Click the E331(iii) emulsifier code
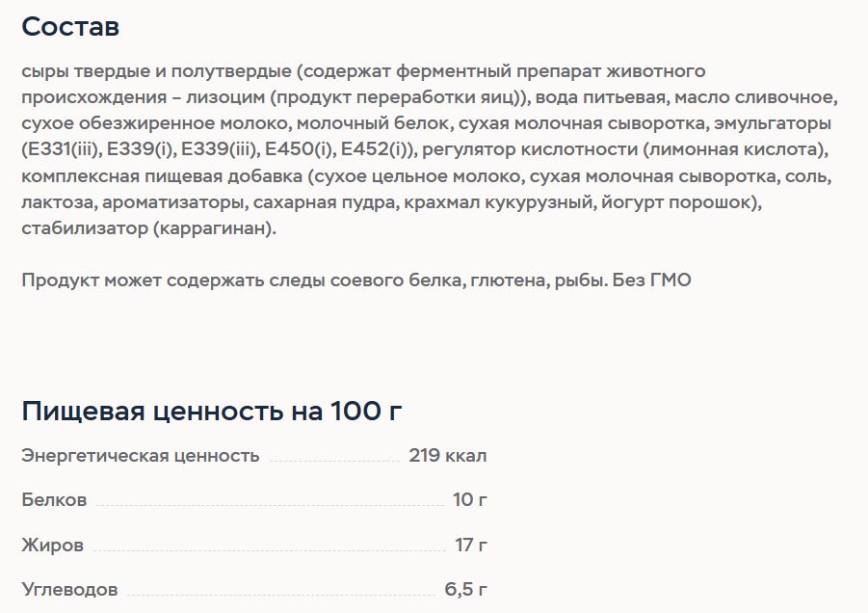868x613 pixels. pyautogui.click(x=65, y=149)
